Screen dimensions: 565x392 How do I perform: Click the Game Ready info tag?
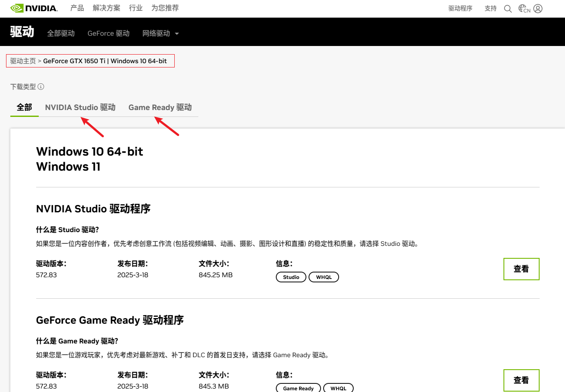pyautogui.click(x=298, y=389)
